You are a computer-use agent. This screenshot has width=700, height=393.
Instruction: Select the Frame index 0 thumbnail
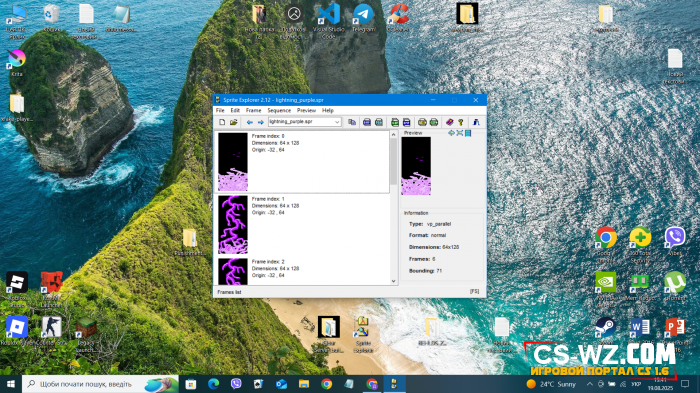(233, 162)
